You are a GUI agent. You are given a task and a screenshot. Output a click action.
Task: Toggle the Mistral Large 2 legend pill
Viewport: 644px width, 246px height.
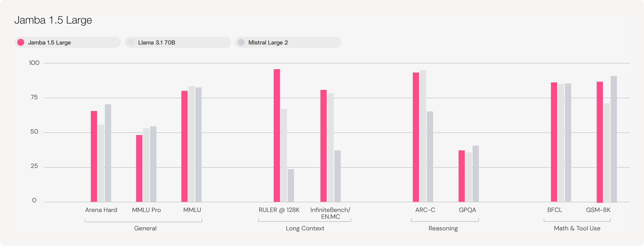point(288,42)
